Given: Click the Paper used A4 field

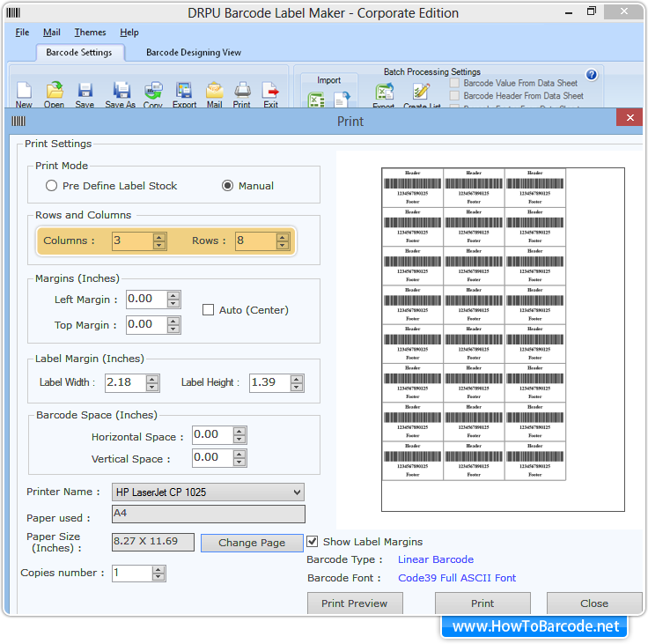Looking at the screenshot, I should point(209,514).
